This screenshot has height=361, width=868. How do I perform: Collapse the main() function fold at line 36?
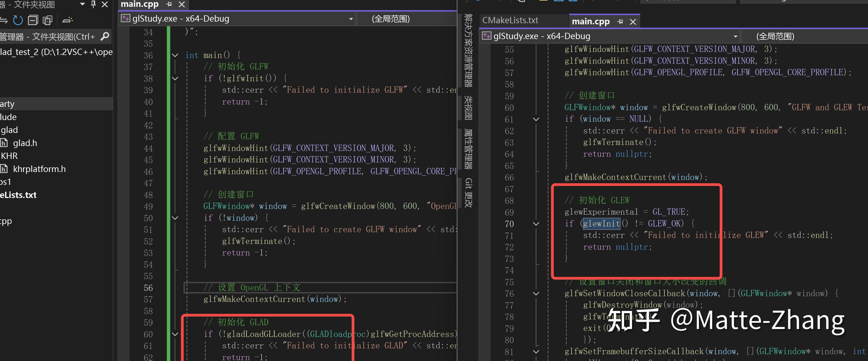pos(175,55)
